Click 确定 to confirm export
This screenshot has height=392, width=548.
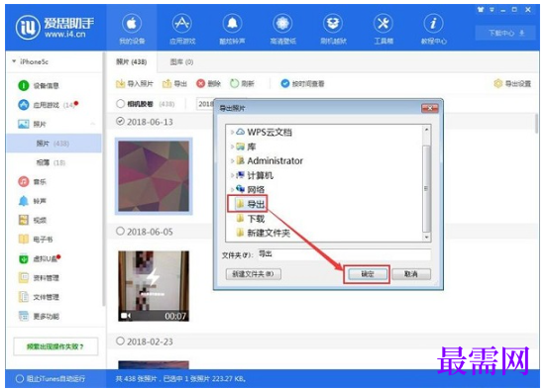(367, 274)
